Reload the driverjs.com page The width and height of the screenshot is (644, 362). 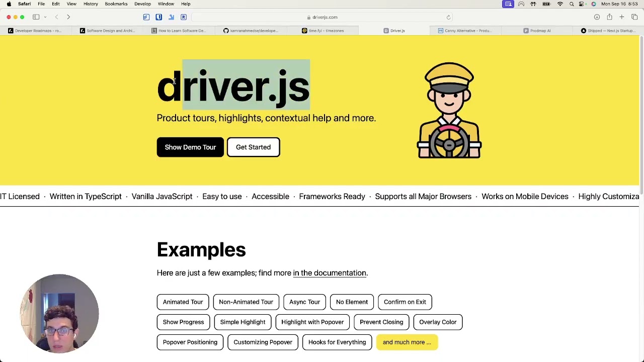pos(448,17)
